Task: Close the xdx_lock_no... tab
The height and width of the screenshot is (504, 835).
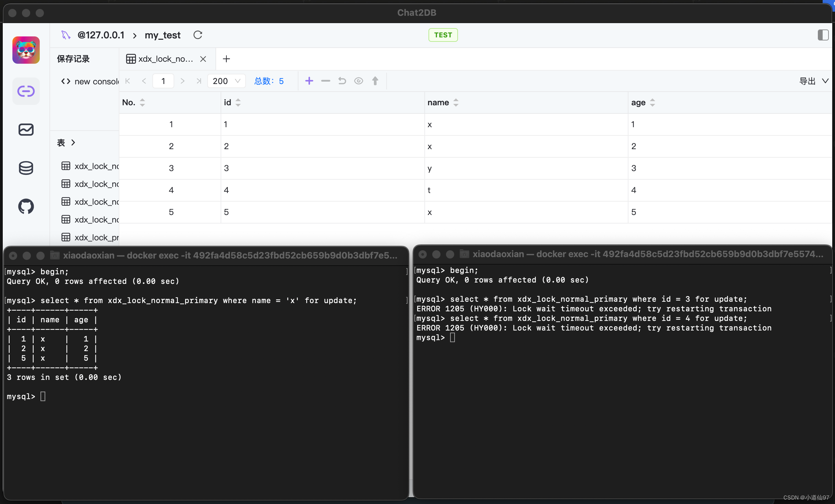Action: tap(203, 59)
